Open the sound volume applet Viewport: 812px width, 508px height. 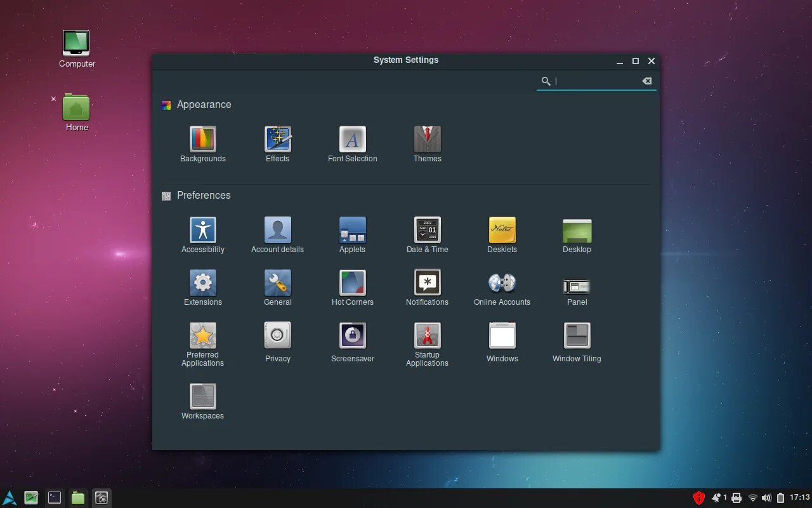766,498
